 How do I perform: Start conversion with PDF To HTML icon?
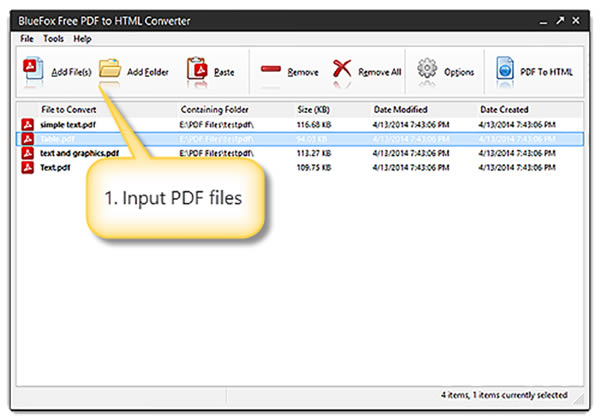point(505,71)
